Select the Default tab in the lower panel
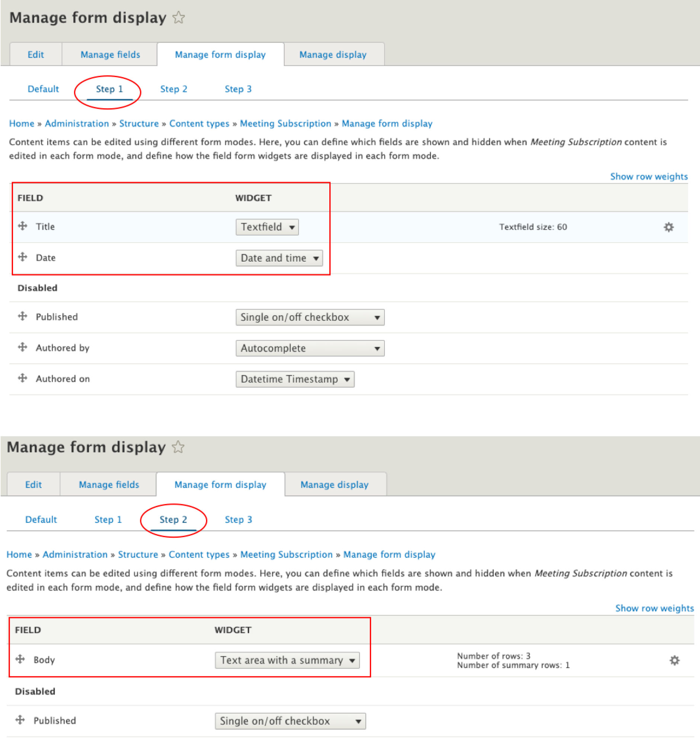Screen dimensions: 700x739 pyautogui.click(x=41, y=519)
